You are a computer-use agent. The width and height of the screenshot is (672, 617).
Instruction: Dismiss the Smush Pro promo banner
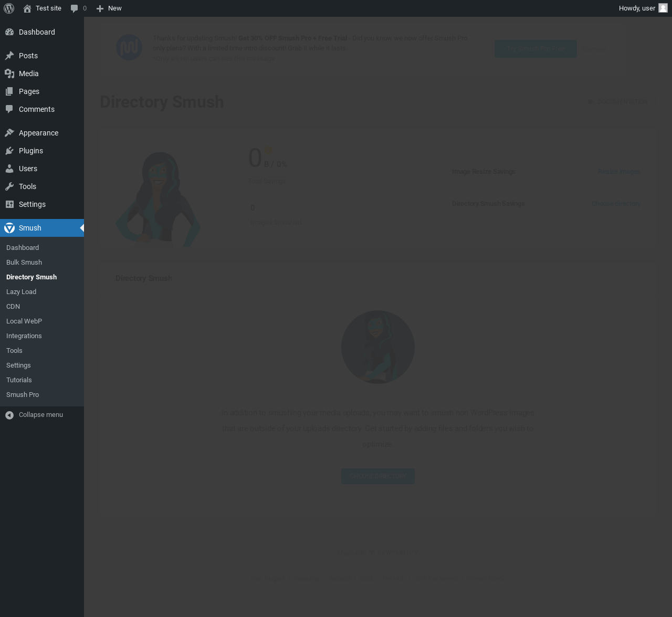594,49
